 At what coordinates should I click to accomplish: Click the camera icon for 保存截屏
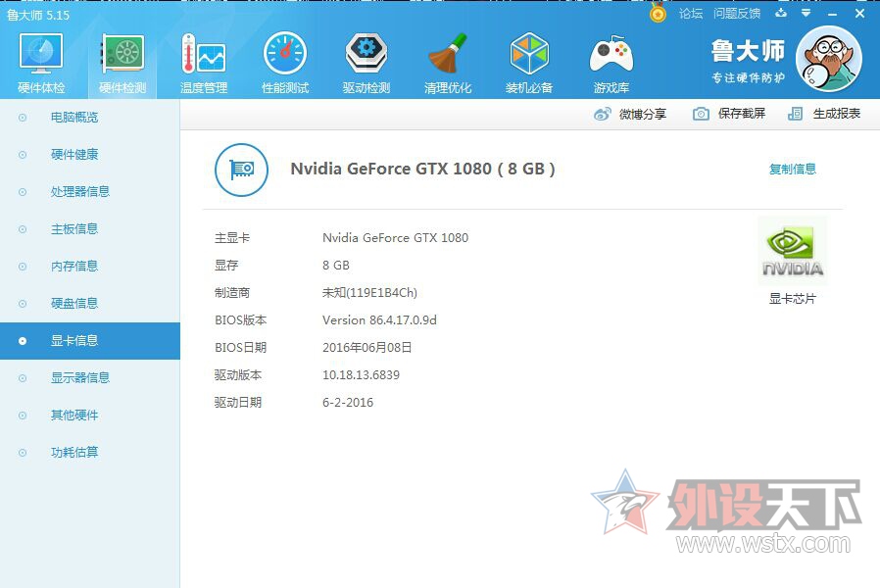click(701, 114)
